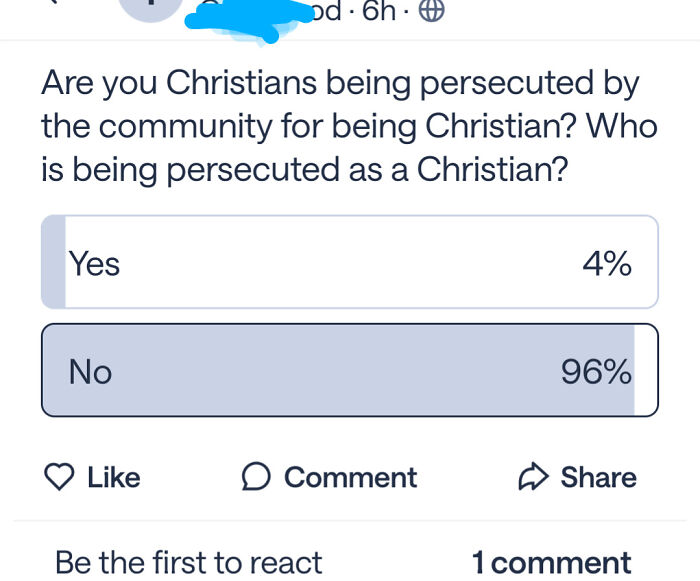Tap the Comment text label
This screenshot has height=581, width=700.
350,478
